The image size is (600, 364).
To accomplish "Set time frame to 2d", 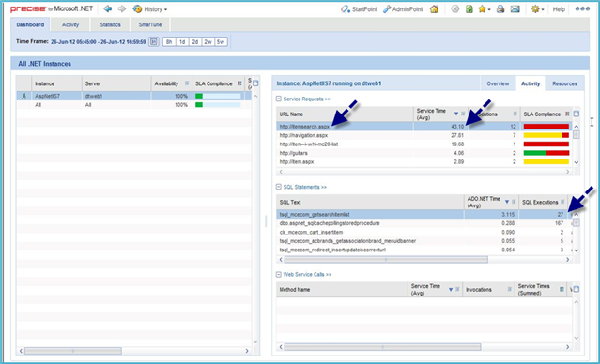I will 195,41.
